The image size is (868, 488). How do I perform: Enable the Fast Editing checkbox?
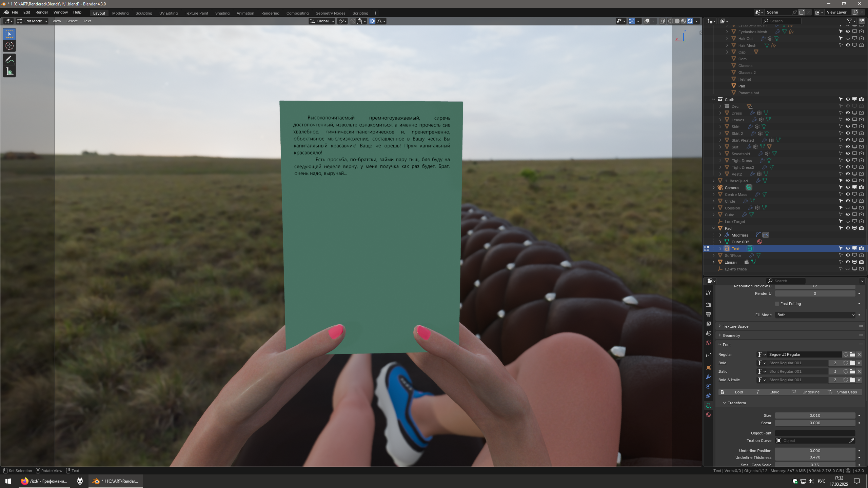pyautogui.click(x=777, y=304)
